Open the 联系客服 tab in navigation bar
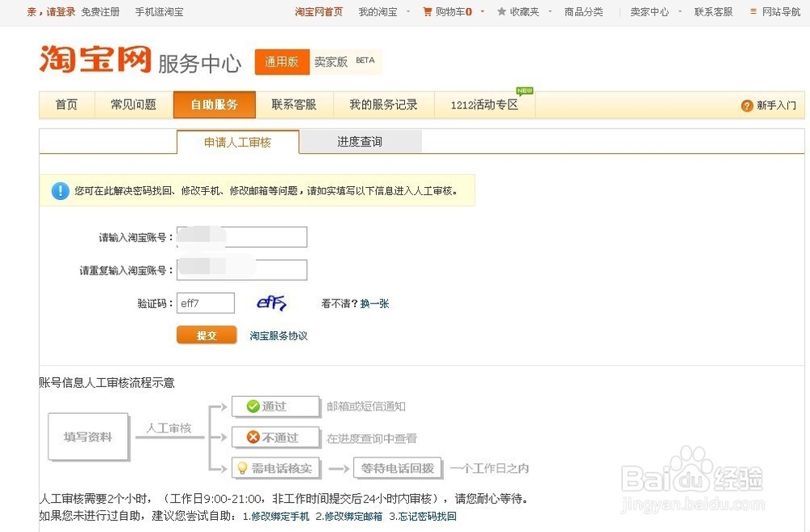810x532 pixels. 295,104
